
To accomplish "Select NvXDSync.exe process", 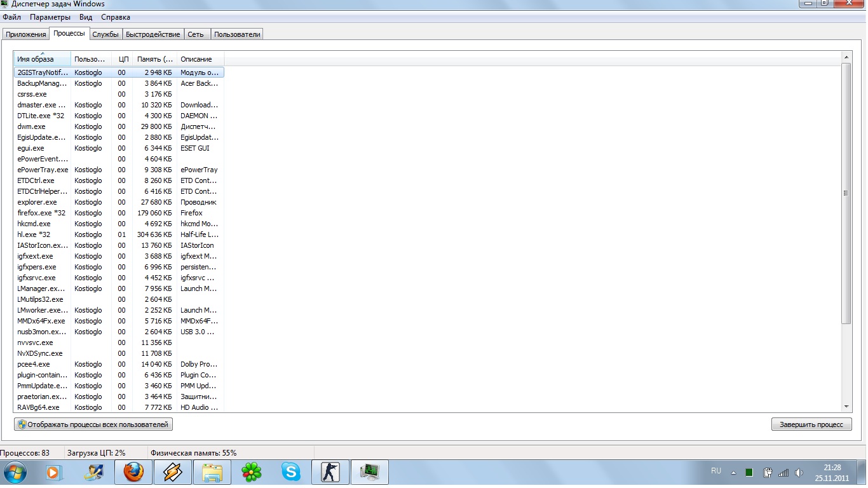I will click(119, 353).
